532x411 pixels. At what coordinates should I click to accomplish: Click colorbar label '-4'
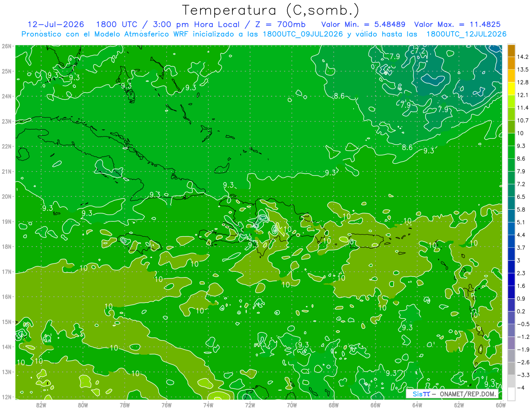521,388
